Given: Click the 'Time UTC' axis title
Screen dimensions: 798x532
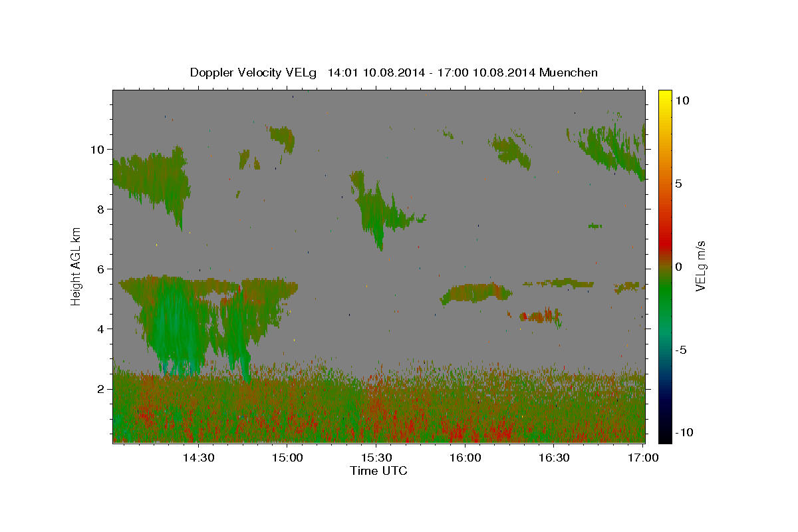Looking at the screenshot, I should click(x=378, y=471).
